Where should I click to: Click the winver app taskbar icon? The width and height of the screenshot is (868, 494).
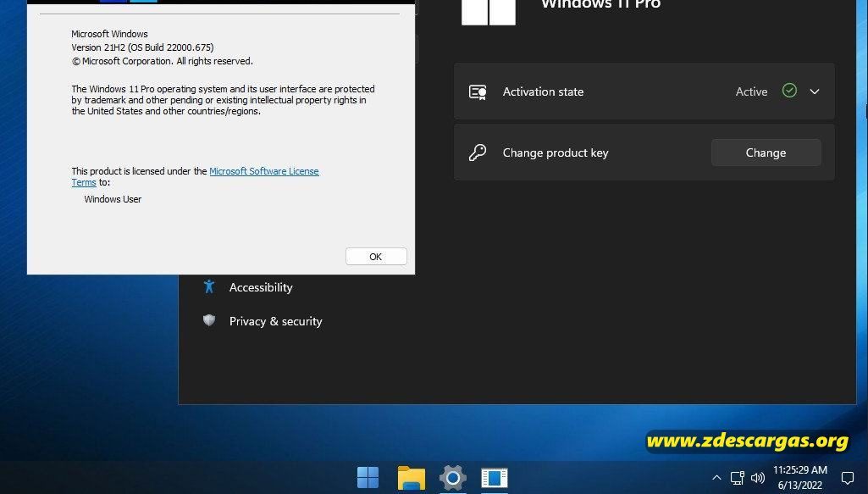[495, 477]
